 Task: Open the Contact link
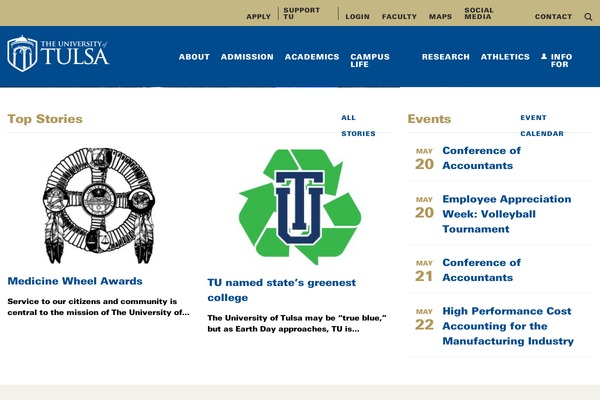[553, 17]
